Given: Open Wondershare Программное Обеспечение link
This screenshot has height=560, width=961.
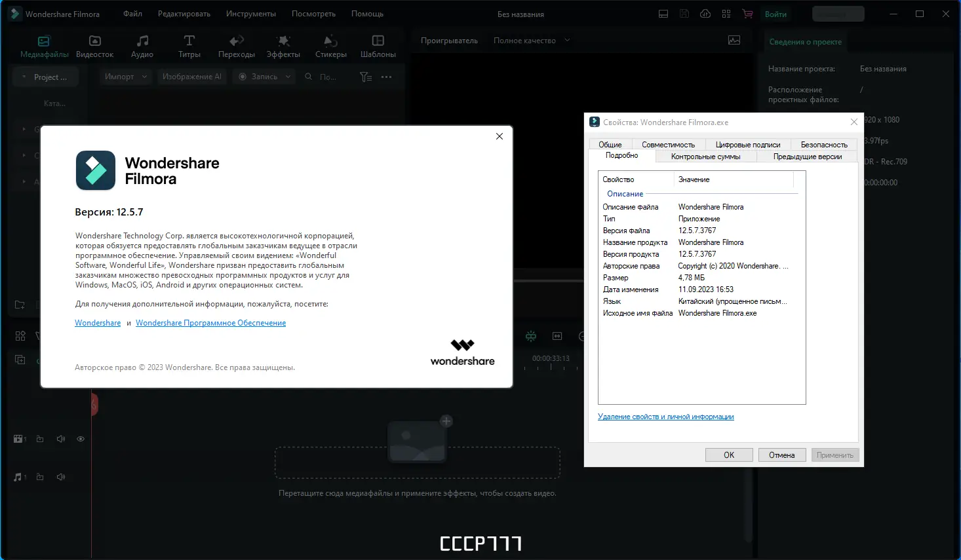Looking at the screenshot, I should (211, 323).
